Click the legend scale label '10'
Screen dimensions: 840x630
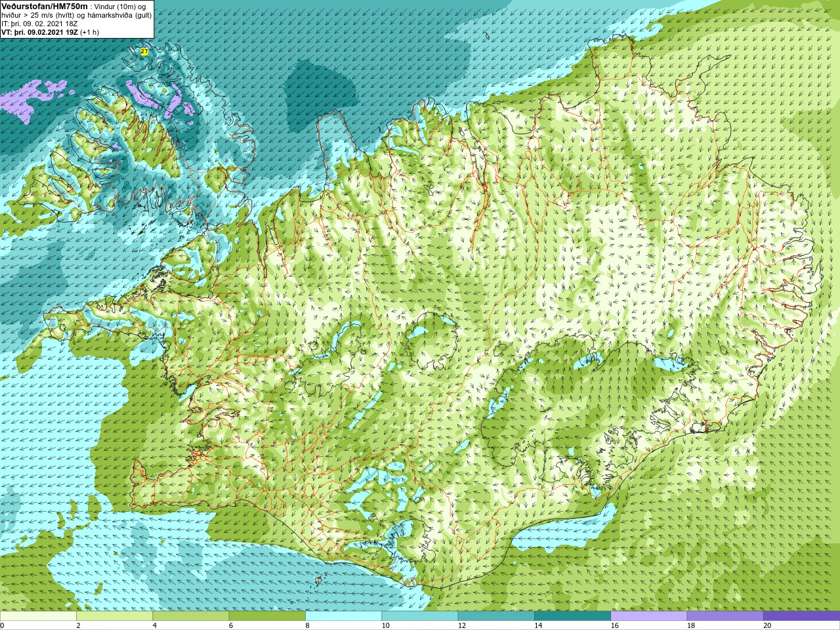pos(385,625)
